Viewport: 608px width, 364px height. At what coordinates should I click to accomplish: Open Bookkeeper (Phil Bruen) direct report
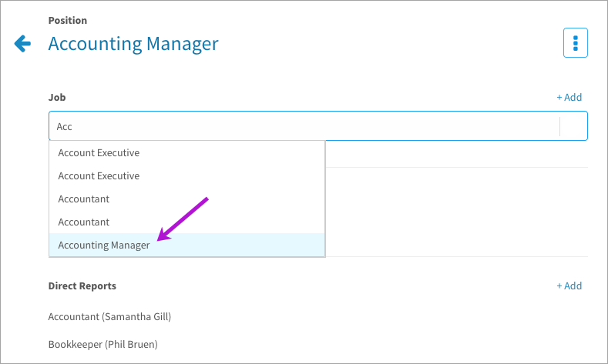[103, 344]
